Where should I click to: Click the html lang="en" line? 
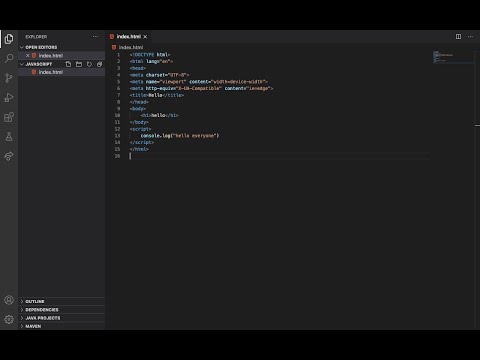point(151,61)
